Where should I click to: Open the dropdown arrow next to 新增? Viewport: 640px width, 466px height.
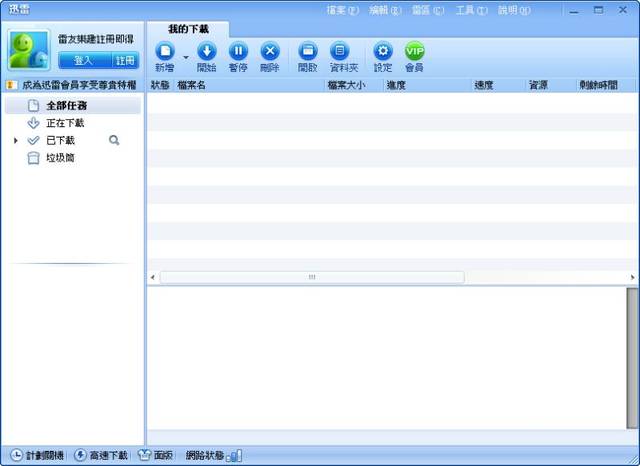(186, 58)
